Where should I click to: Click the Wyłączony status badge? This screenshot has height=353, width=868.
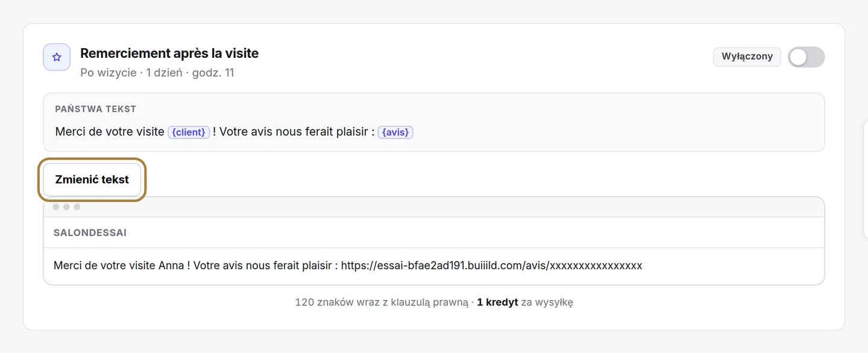pyautogui.click(x=747, y=57)
